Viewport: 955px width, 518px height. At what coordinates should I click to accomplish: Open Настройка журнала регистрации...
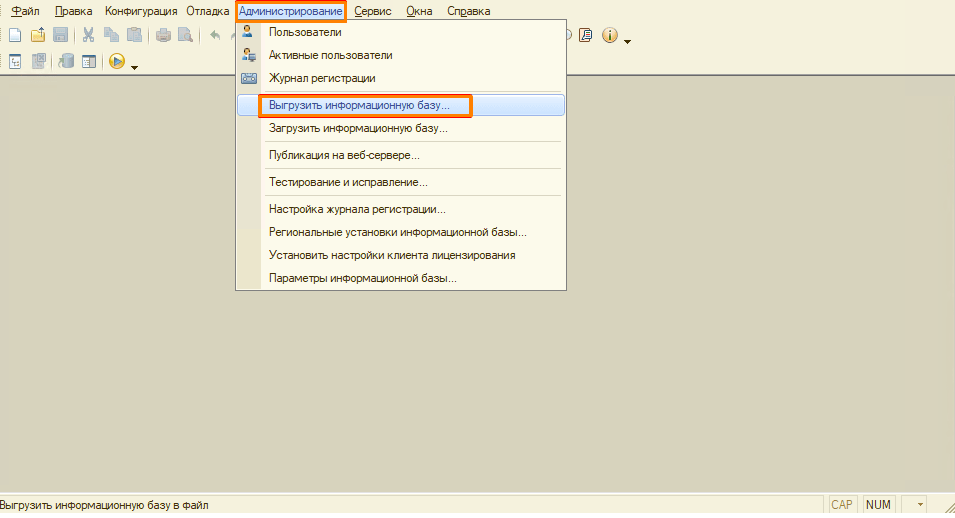point(401,209)
